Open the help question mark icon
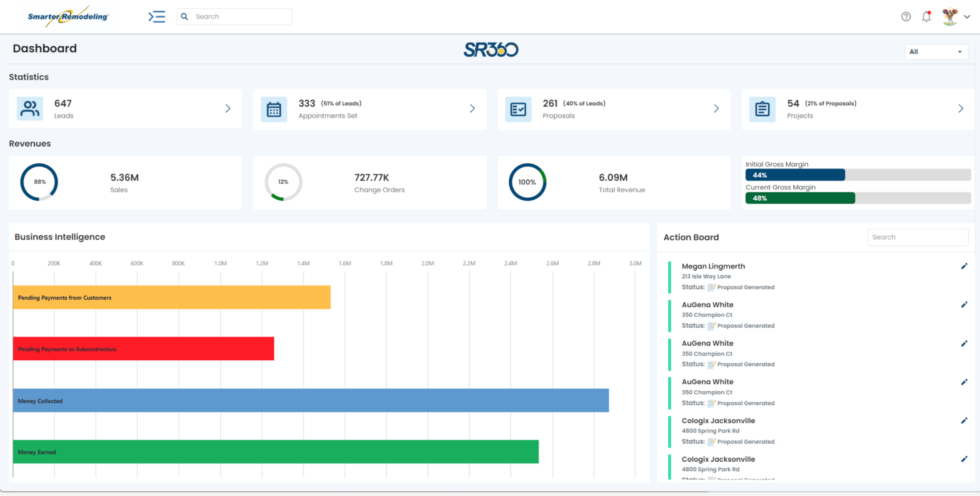 905,16
